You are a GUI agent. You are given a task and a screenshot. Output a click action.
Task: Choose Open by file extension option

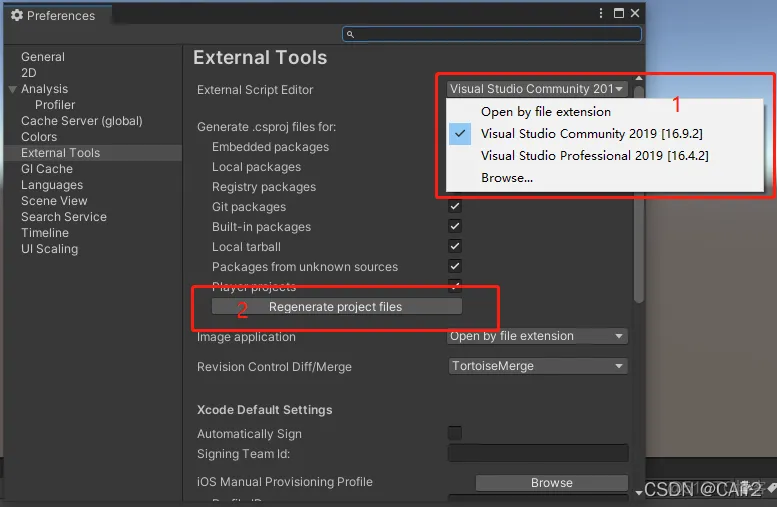tap(546, 112)
